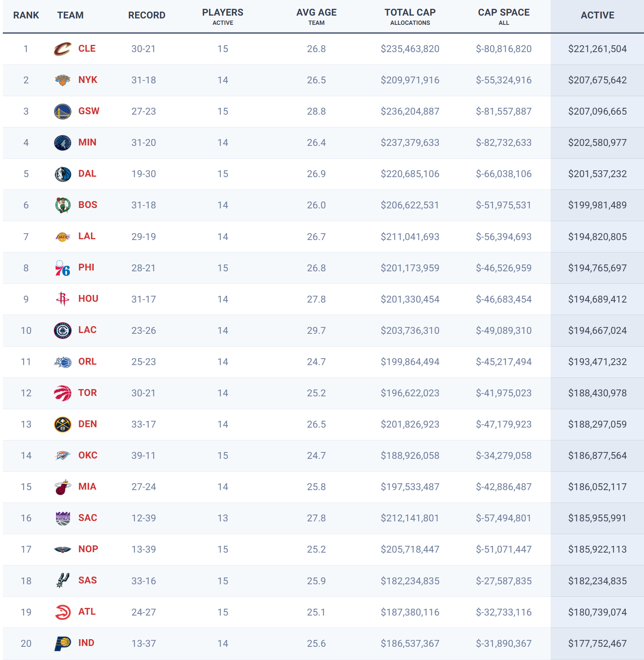This screenshot has height=660, width=644.
Task: Open the Golden State Warriors logo
Action: pos(63,111)
